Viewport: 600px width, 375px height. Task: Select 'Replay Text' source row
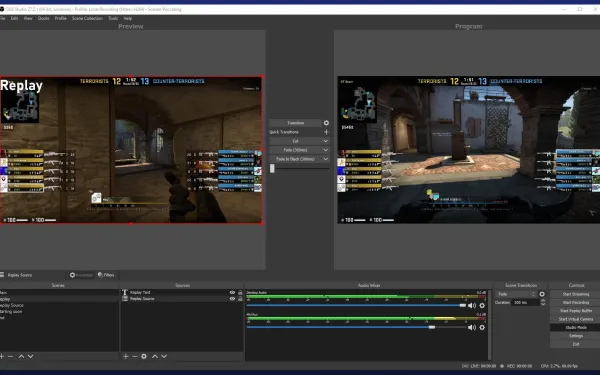(182, 292)
